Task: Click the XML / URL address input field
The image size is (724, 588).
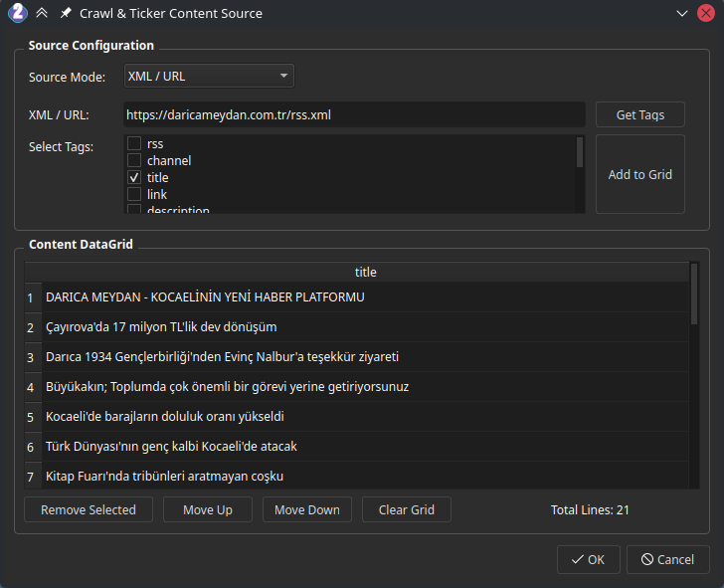Action: (x=354, y=114)
